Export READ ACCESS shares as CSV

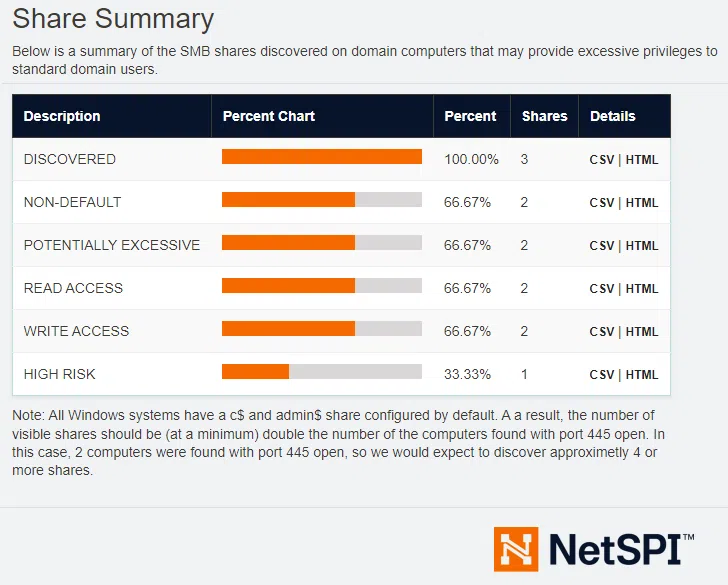[x=601, y=289]
